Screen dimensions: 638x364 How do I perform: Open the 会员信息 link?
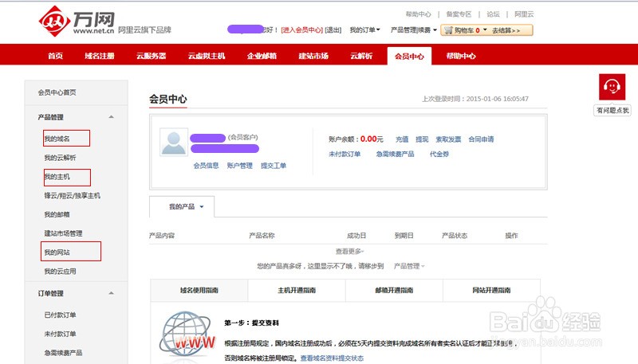click(206, 166)
